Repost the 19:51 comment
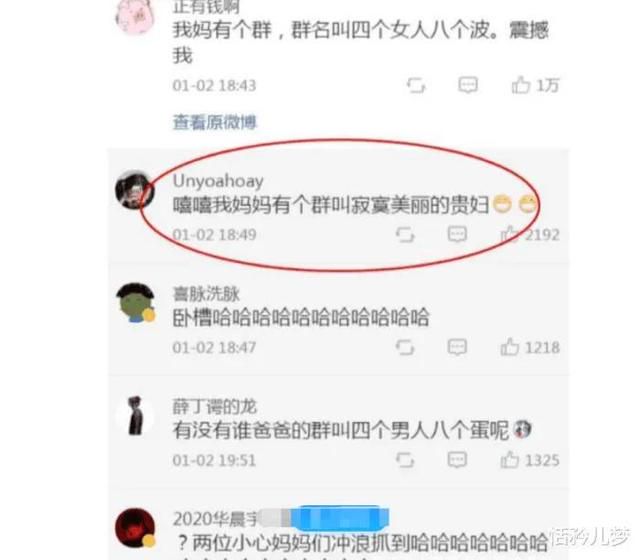Viewport: 640px width, 560px height. [x=405, y=460]
